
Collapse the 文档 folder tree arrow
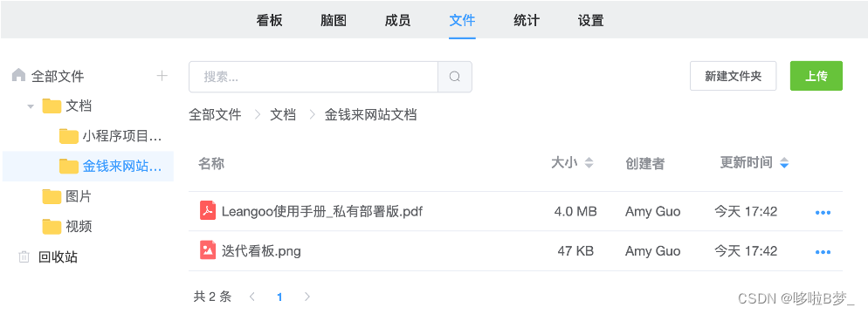(31, 106)
